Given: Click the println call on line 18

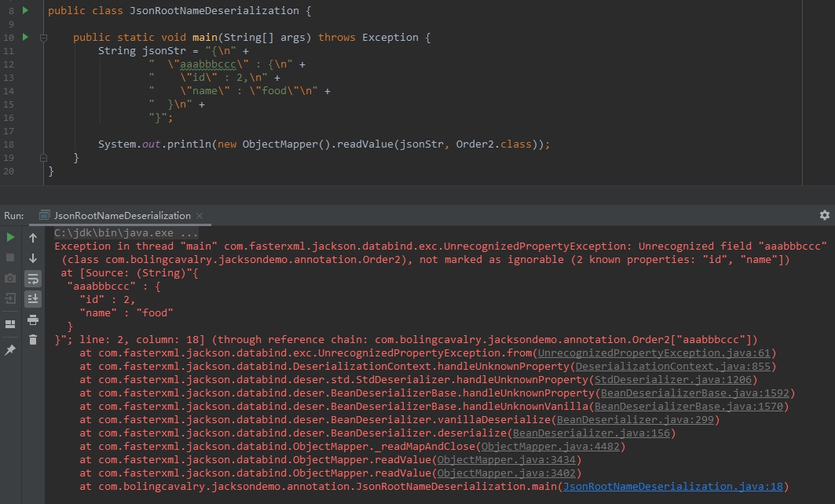Looking at the screenshot, I should 189,144.
